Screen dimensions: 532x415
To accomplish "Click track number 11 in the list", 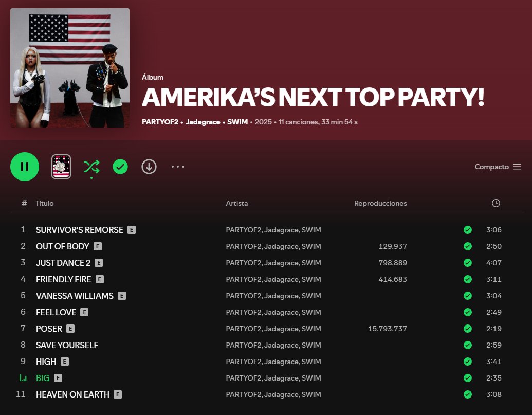I will click(x=21, y=394).
